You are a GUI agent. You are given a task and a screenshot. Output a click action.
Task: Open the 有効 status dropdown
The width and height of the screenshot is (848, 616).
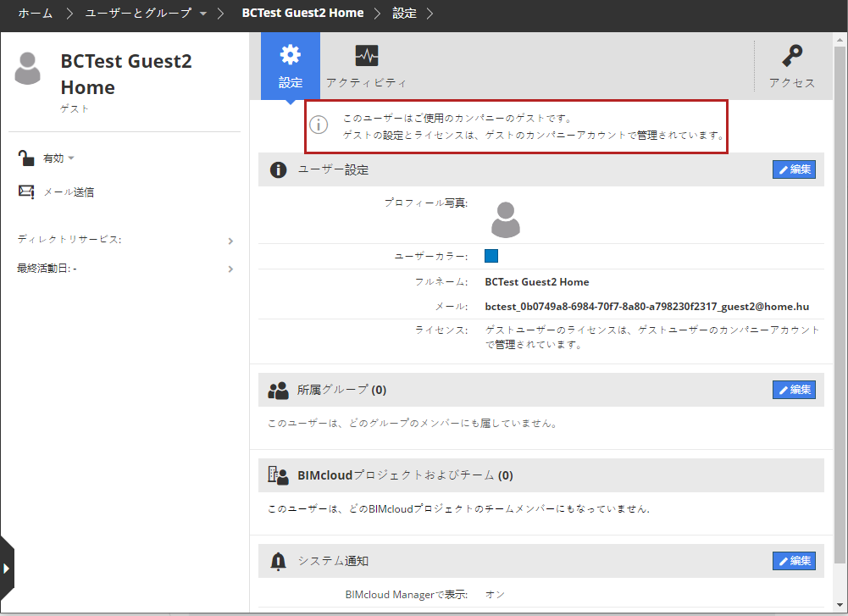[58, 158]
